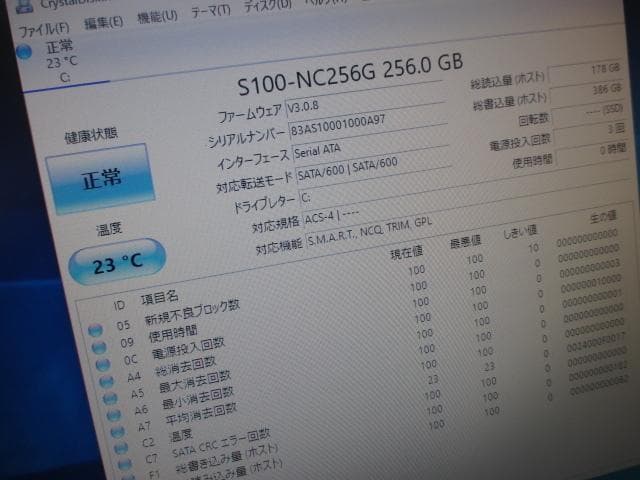Click the 生の値 column header

(603, 217)
